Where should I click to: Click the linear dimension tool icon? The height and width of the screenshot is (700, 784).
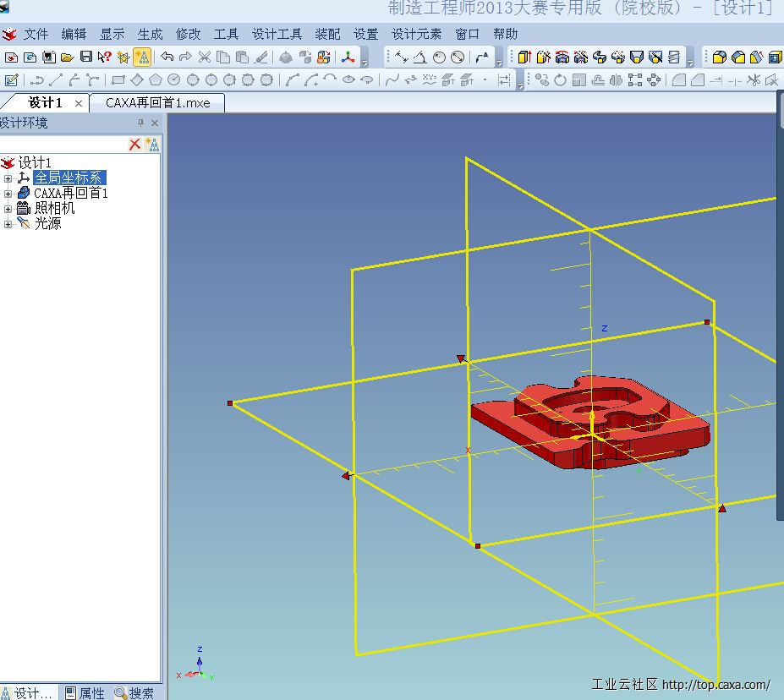(401, 57)
